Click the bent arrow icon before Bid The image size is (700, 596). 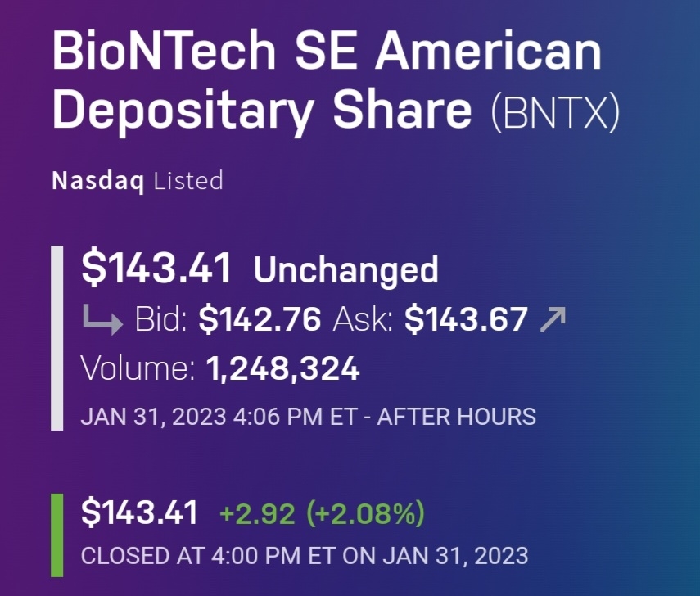click(102, 320)
